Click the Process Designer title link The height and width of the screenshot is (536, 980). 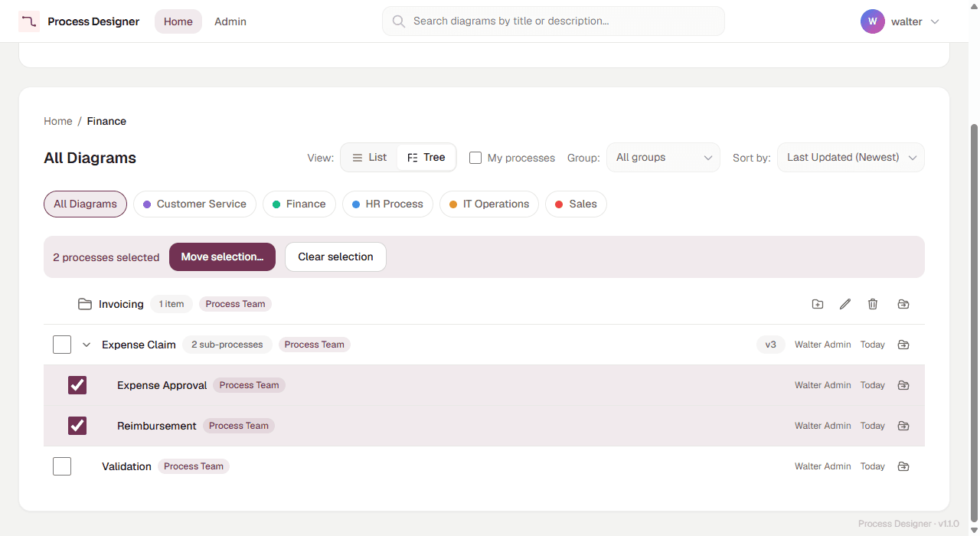(x=93, y=21)
